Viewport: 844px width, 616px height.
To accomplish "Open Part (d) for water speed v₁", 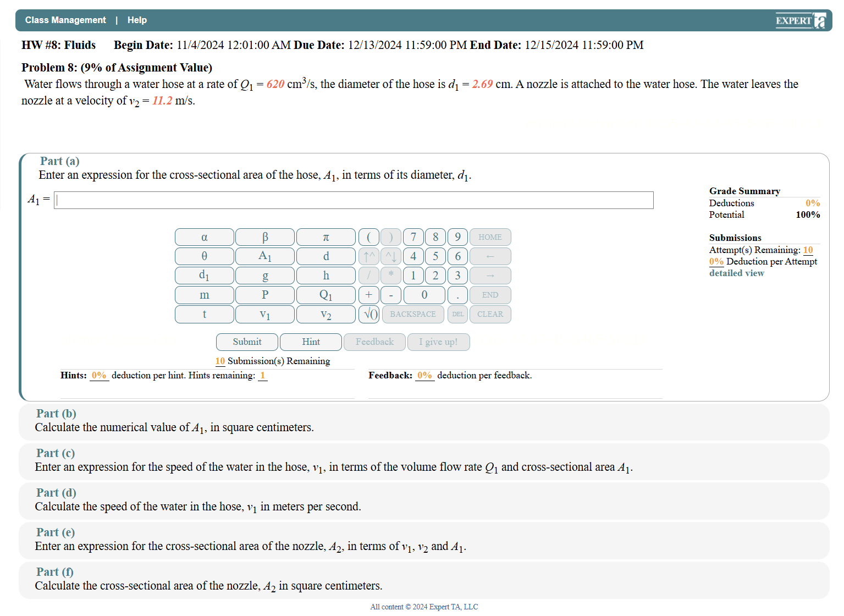I will [x=56, y=493].
